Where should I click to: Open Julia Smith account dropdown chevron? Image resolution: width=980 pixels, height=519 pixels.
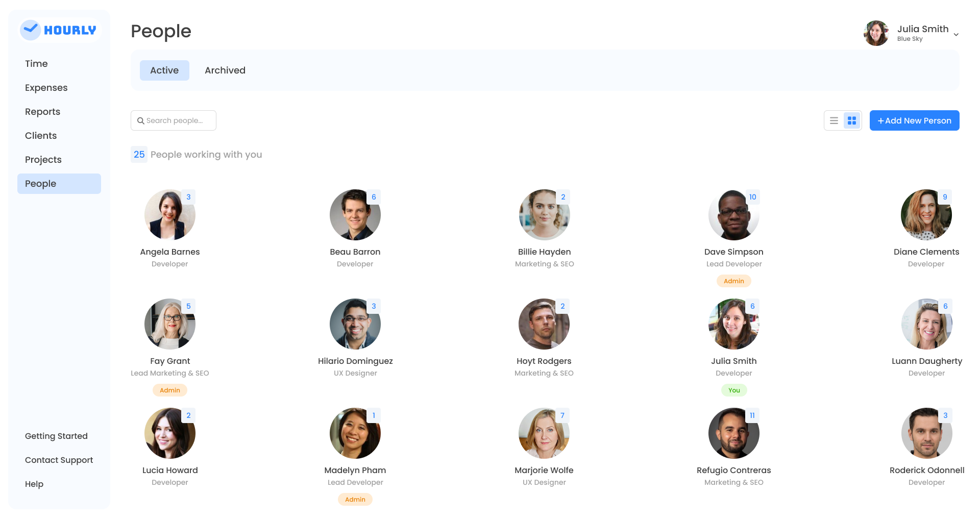956,35
